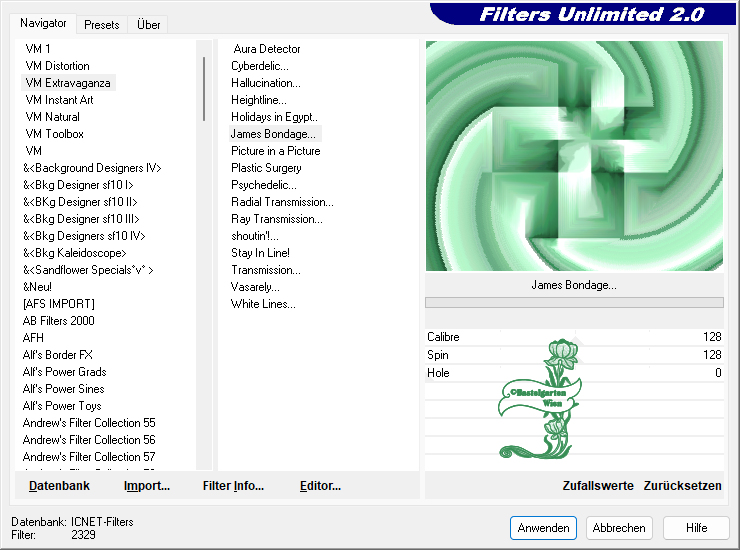Select Alf's Power Sines category

pos(64,389)
